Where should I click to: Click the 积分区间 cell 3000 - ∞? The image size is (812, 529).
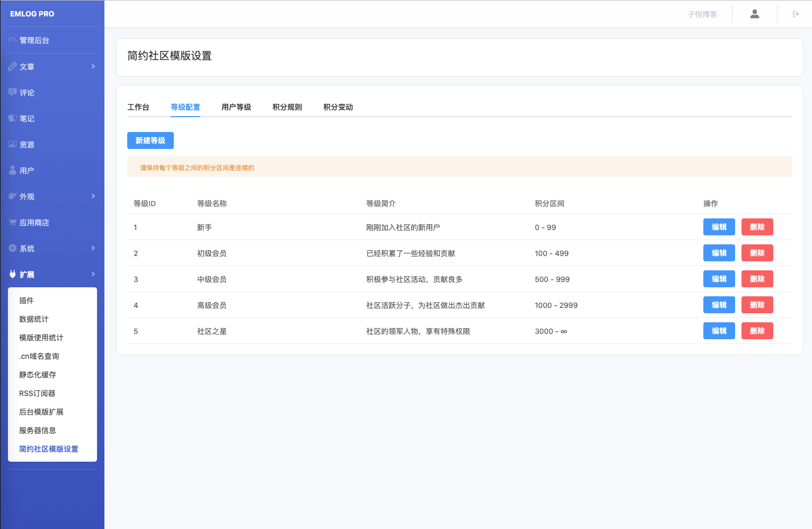(551, 331)
